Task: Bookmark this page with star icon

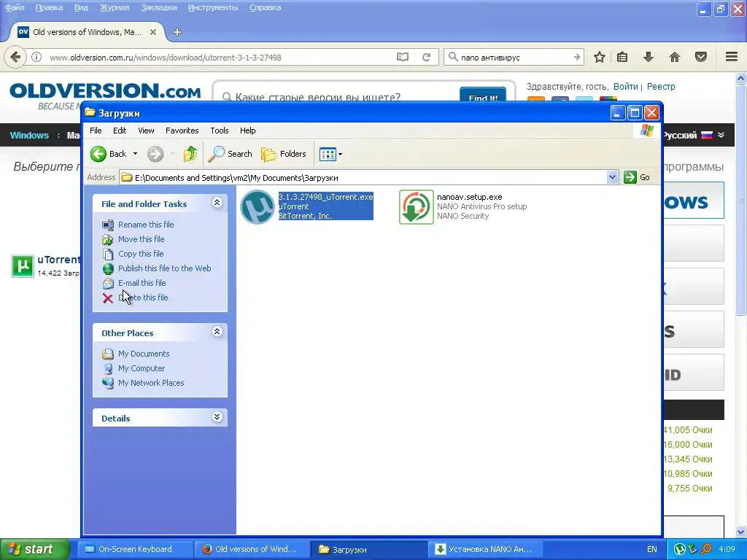Action: pos(600,57)
